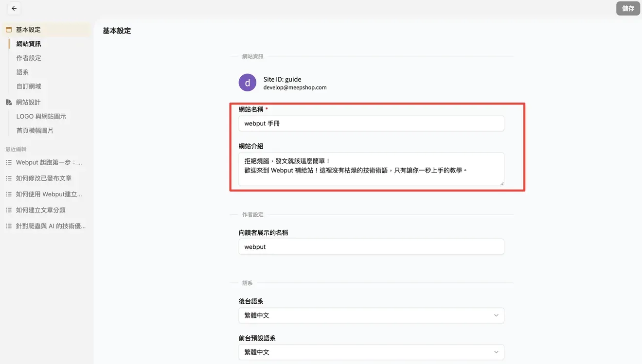642x364 pixels.
Task: Click into the 網站介紹 text area
Action: 371,169
